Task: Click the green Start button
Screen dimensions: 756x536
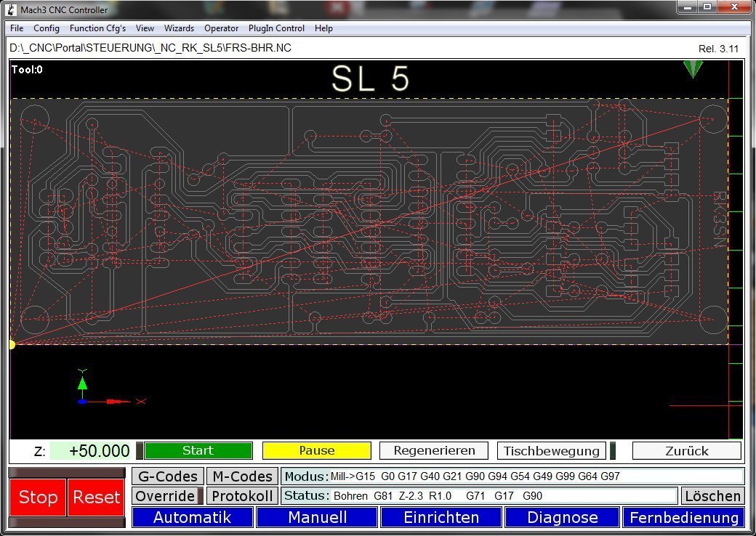Action: click(x=198, y=450)
